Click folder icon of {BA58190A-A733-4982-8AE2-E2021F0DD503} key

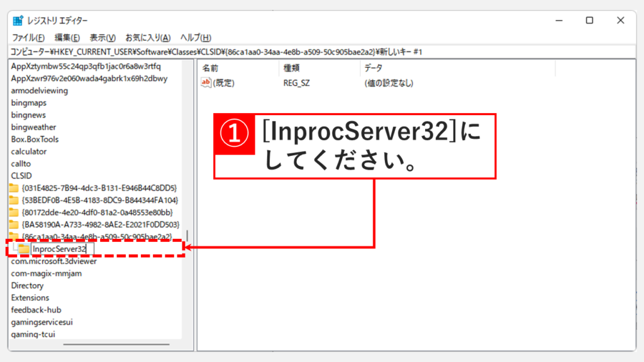coord(14,224)
